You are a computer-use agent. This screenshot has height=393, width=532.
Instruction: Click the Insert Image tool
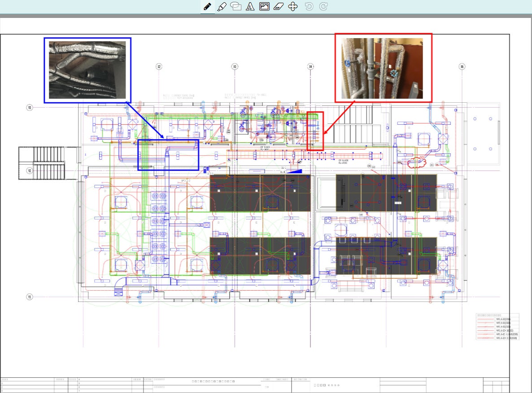click(264, 6)
